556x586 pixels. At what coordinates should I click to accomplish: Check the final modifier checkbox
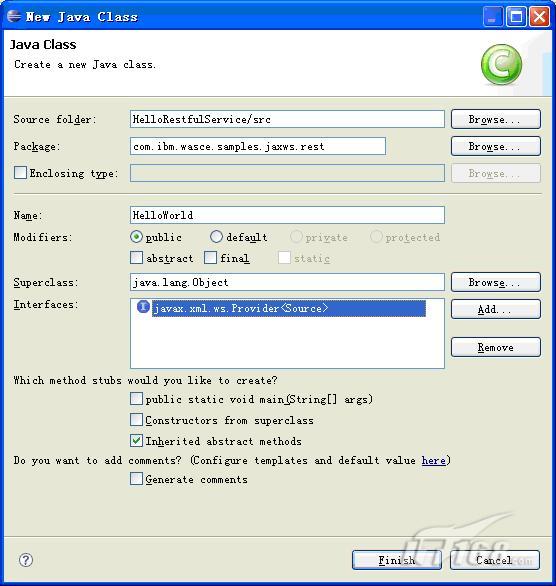click(x=210, y=257)
